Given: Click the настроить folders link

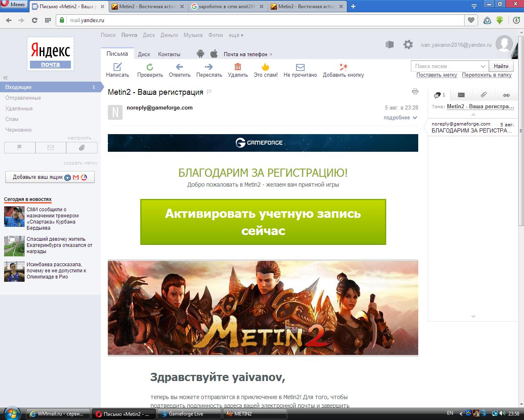Looking at the screenshot, I should pos(81,138).
